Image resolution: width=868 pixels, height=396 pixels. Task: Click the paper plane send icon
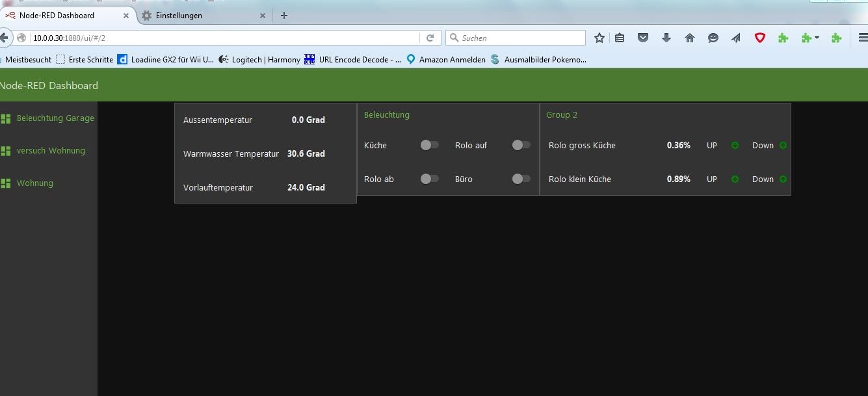point(736,38)
